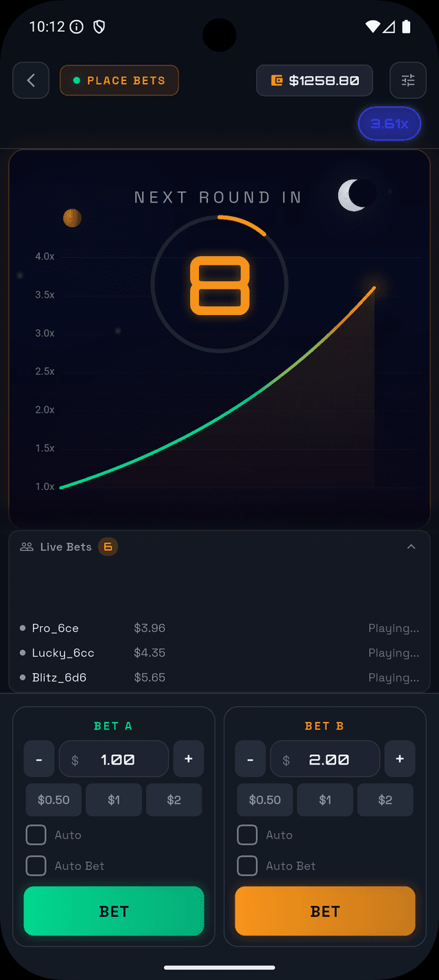439x980 pixels.
Task: Tap the wallet icon beside balance
Action: coord(277,81)
